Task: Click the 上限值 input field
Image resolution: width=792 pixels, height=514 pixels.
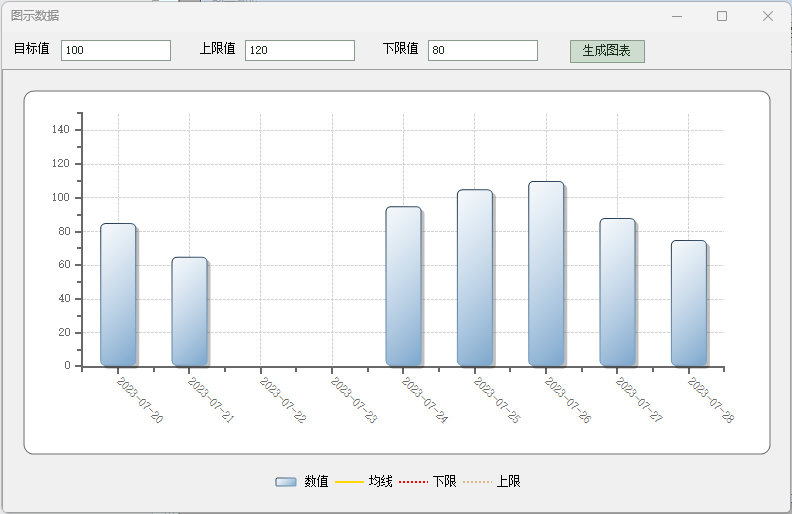Action: click(x=300, y=50)
